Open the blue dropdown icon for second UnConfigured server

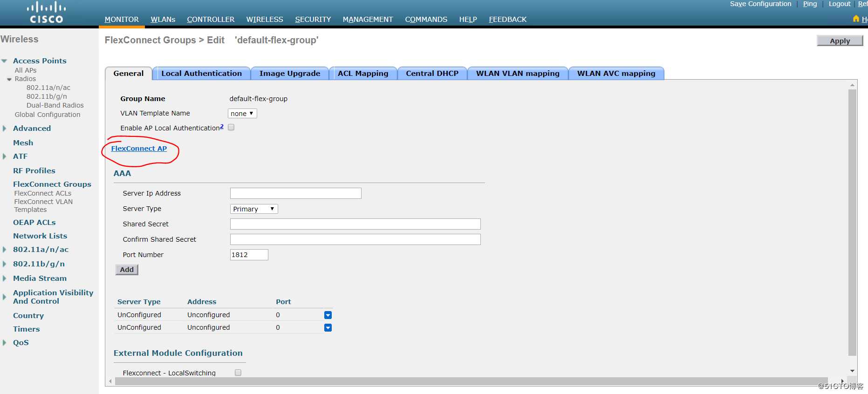coord(328,328)
